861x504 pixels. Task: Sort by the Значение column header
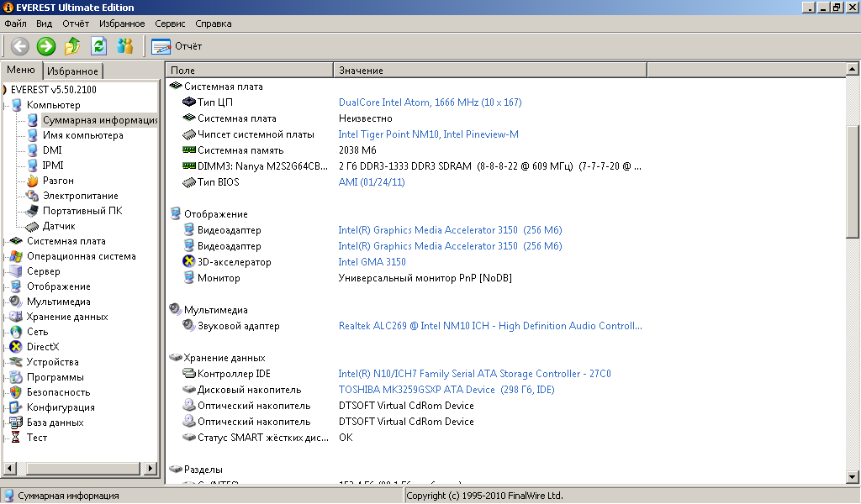click(x=490, y=71)
